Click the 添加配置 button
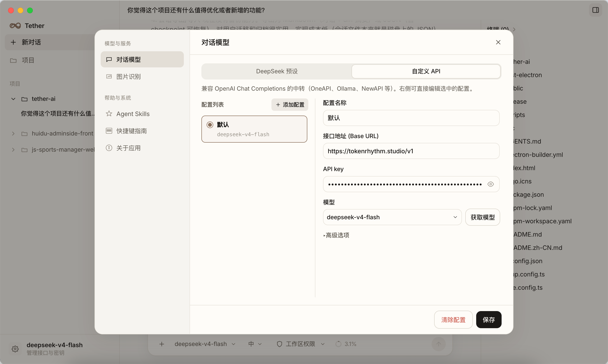608x364 pixels. [x=290, y=105]
